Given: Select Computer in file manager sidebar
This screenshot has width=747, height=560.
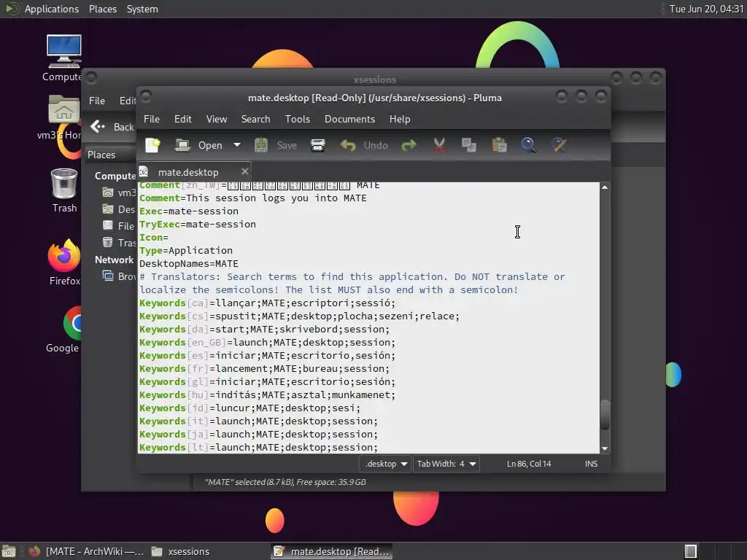Looking at the screenshot, I should (115, 176).
